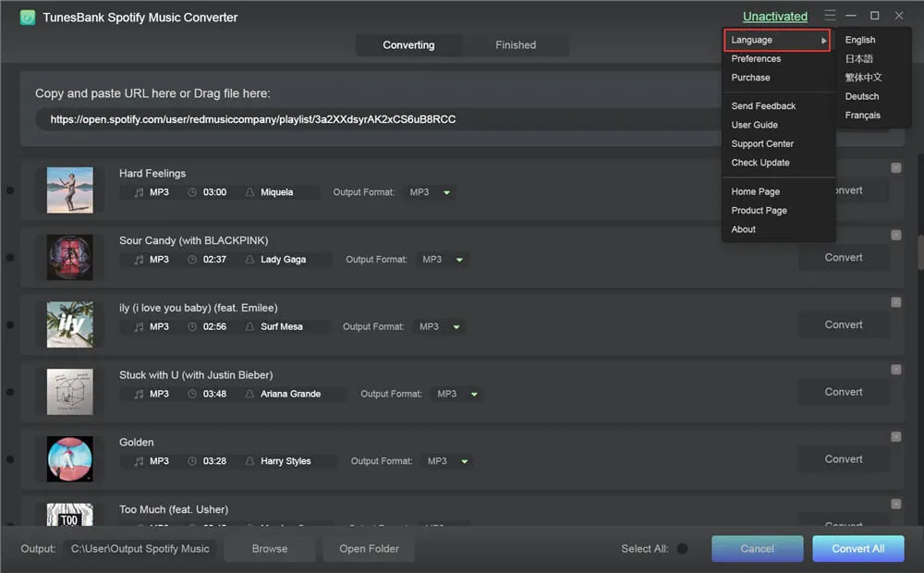The width and height of the screenshot is (924, 573).
Task: Expand the Language submenu arrow
Action: [x=823, y=41]
